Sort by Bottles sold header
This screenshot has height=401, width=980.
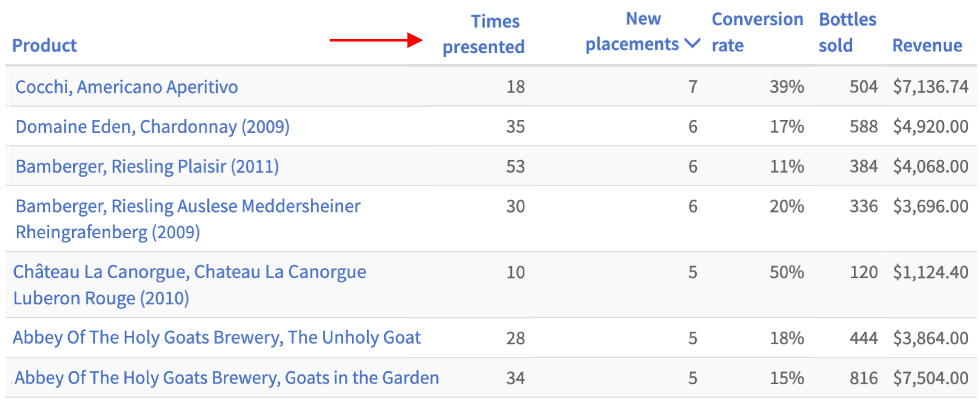[x=847, y=32]
